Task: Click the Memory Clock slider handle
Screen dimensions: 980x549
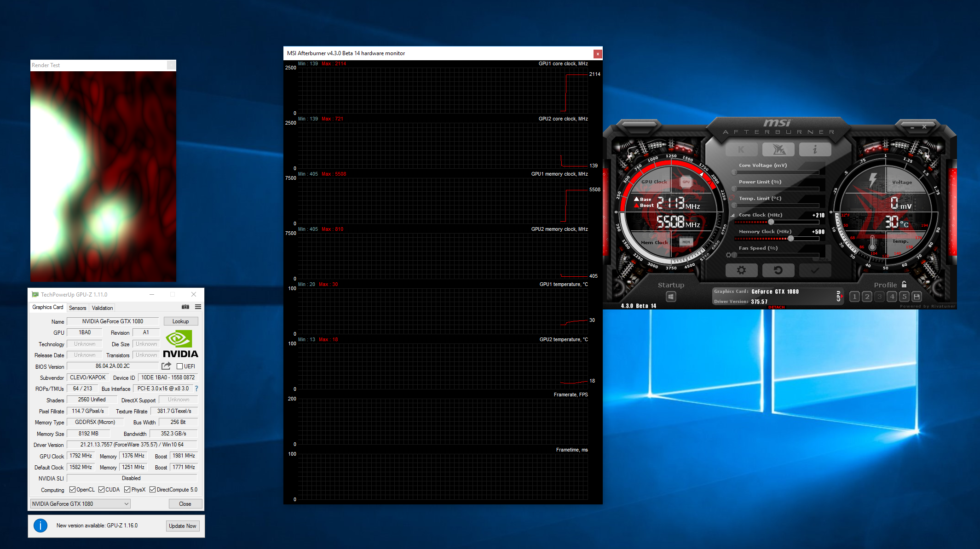Action: (790, 239)
